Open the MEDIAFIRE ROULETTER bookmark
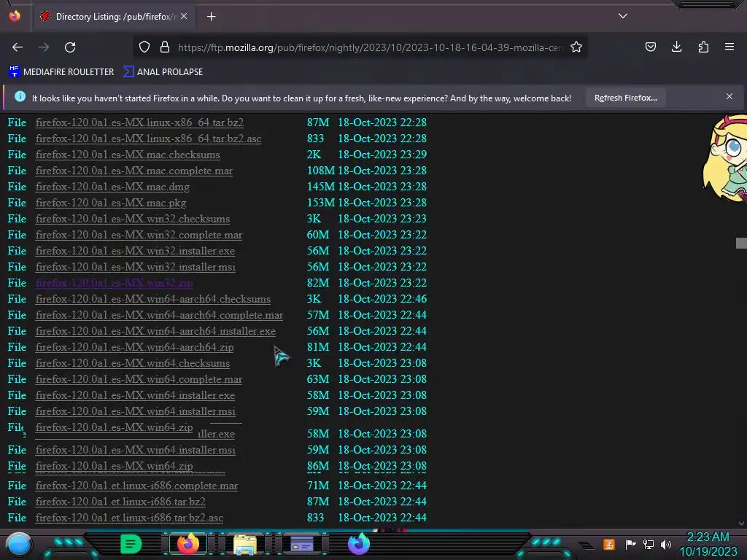Screen dimensions: 747x560 point(61,72)
